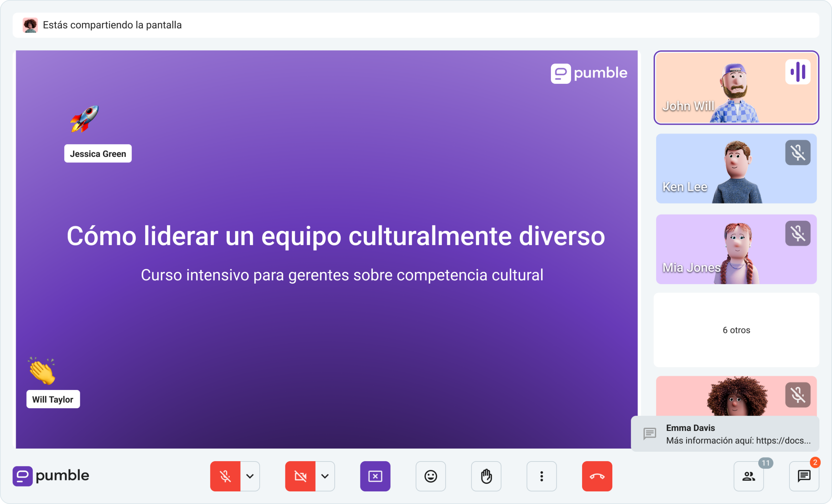This screenshot has height=504, width=832.
Task: Raise your hand
Action: (x=486, y=476)
